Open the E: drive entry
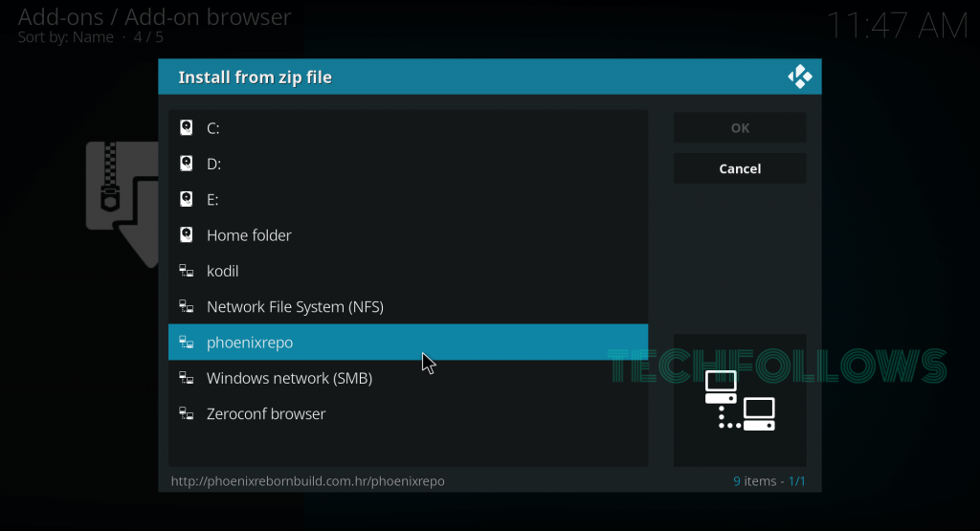 click(x=408, y=199)
